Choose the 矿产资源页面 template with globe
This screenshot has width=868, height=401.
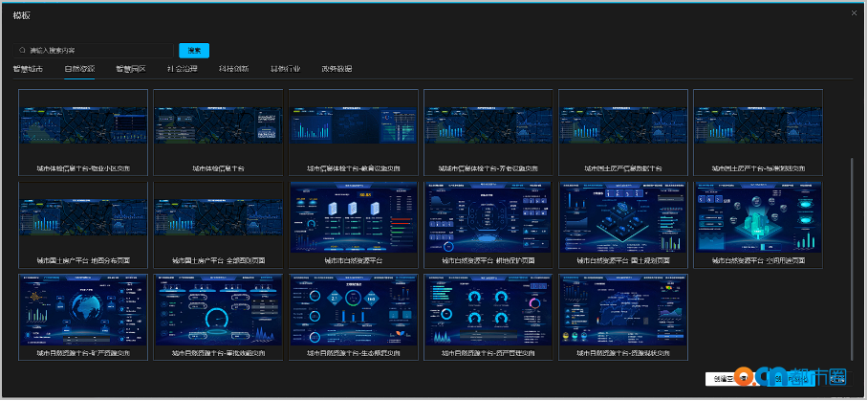[83, 309]
